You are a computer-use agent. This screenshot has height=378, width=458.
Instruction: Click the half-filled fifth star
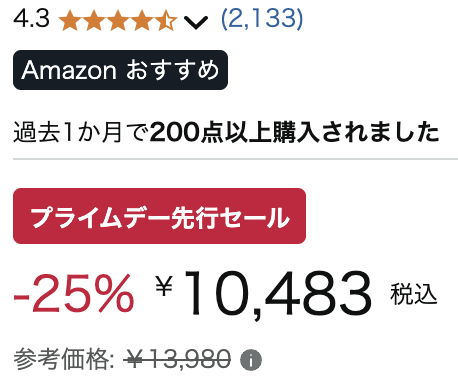tap(166, 21)
